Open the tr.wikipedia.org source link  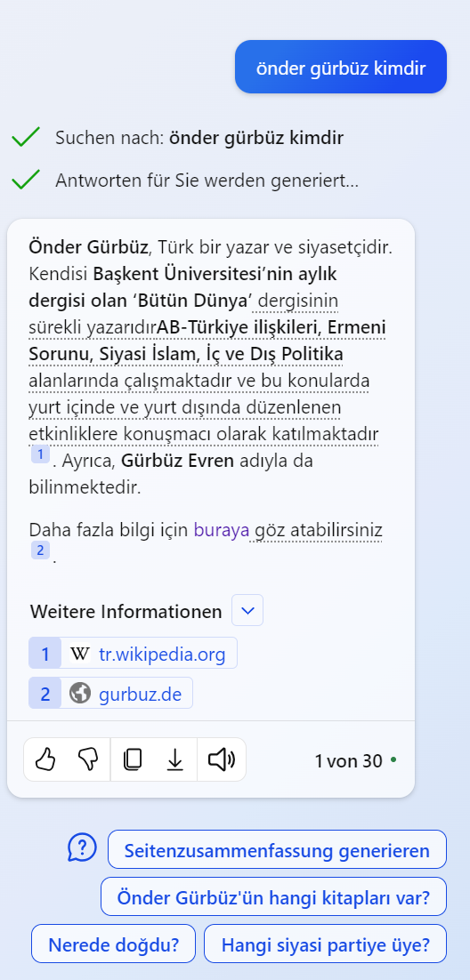click(162, 655)
